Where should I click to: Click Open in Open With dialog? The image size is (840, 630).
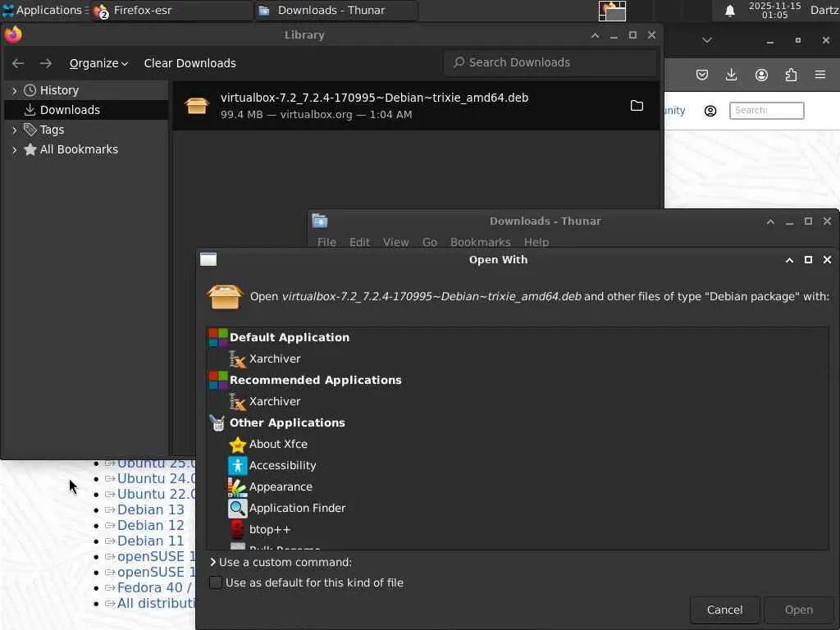coord(798,609)
